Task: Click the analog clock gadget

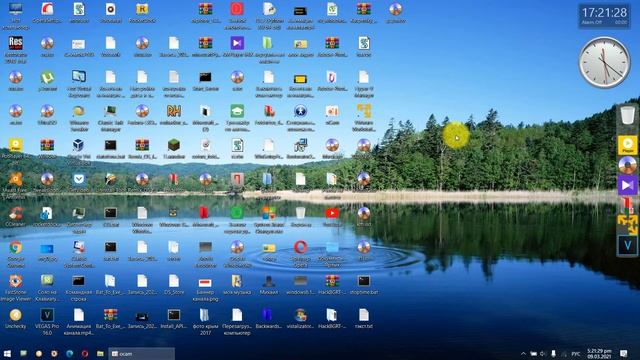Action: coord(604,62)
